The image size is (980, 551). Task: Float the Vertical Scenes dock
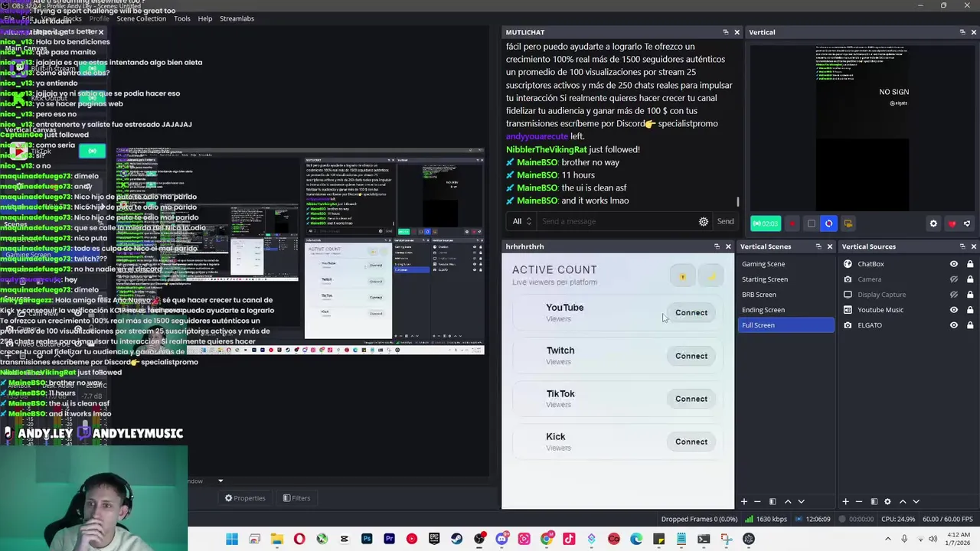coord(818,246)
